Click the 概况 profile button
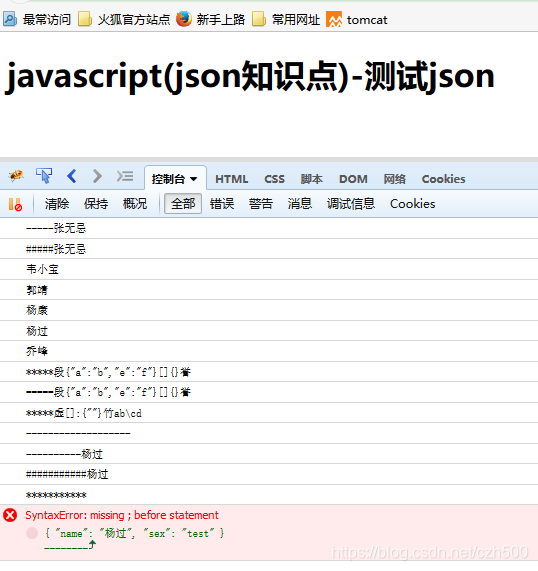Image resolution: width=538 pixels, height=571 pixels. [x=135, y=204]
